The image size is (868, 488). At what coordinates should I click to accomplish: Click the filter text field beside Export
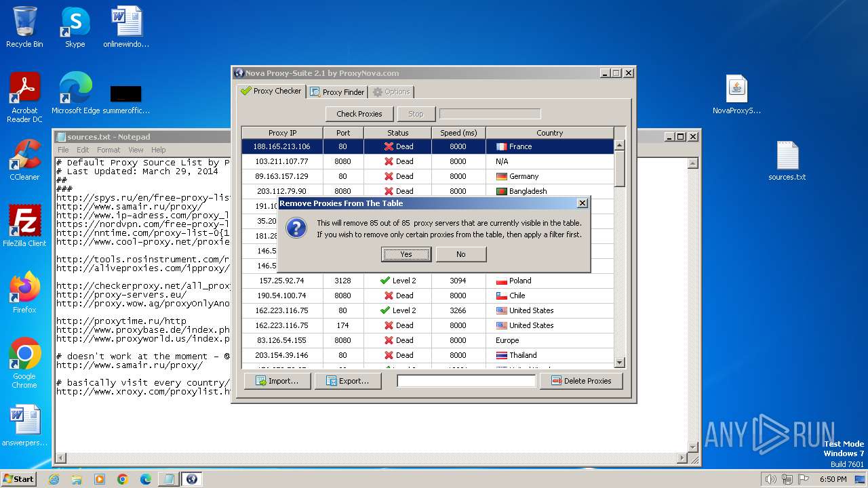(467, 381)
